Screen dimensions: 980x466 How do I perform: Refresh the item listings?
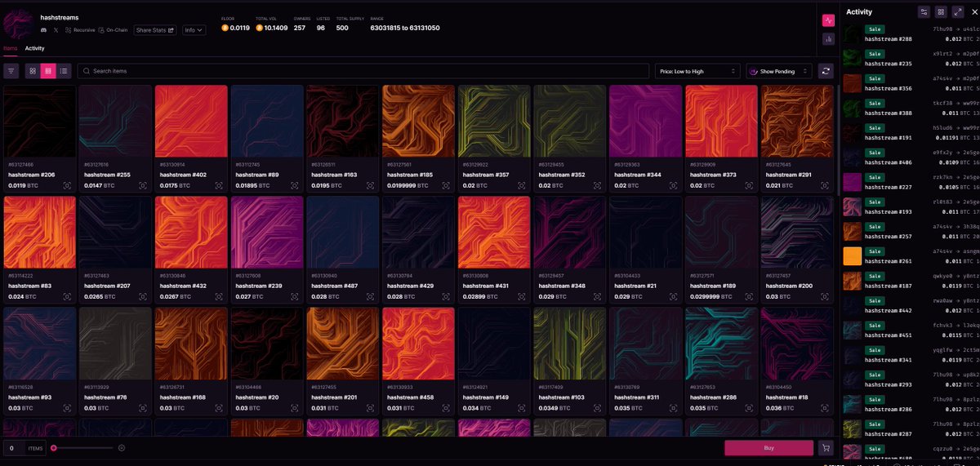(826, 71)
